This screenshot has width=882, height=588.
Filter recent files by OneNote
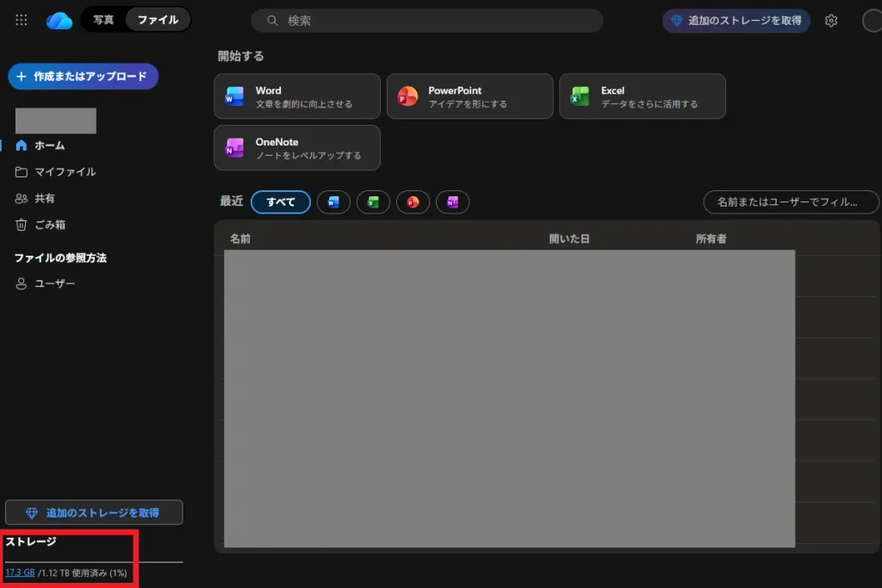click(453, 202)
